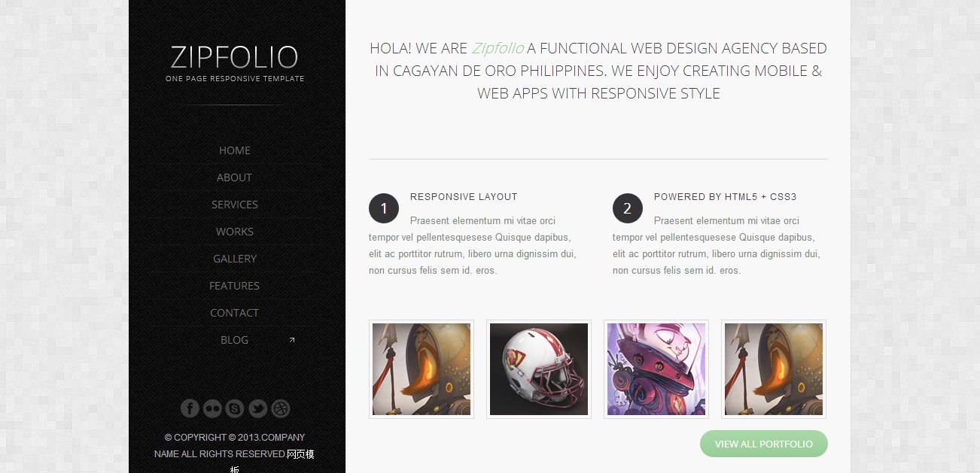Click the green Zipfolio link in headline
This screenshot has height=473, width=980.
[x=498, y=48]
